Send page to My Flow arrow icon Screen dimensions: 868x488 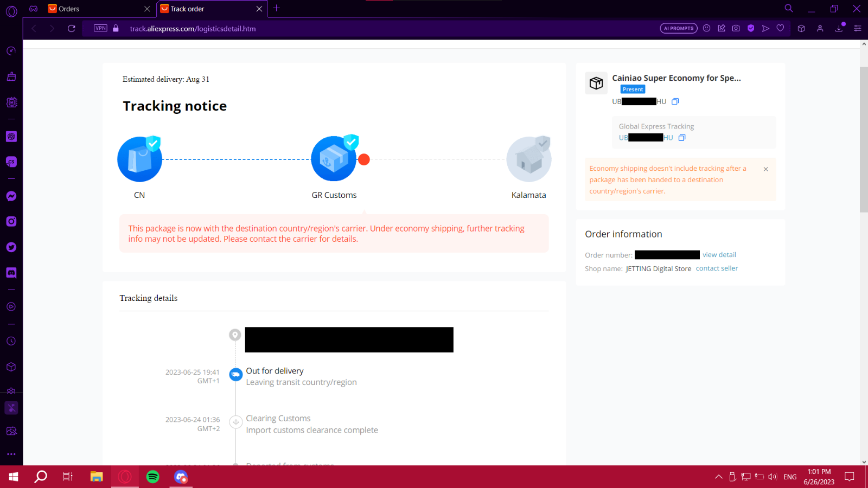[x=765, y=28]
